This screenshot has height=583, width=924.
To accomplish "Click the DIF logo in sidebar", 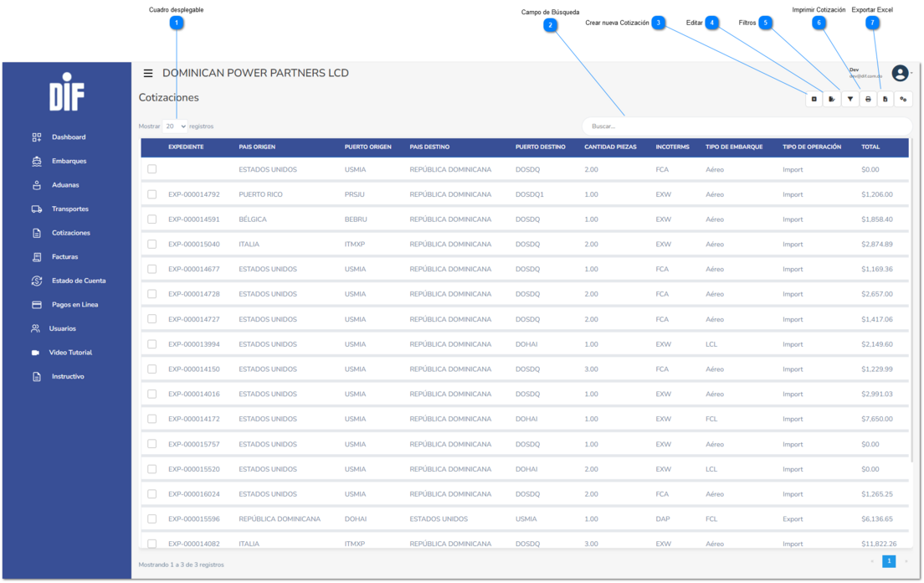I will 67,92.
